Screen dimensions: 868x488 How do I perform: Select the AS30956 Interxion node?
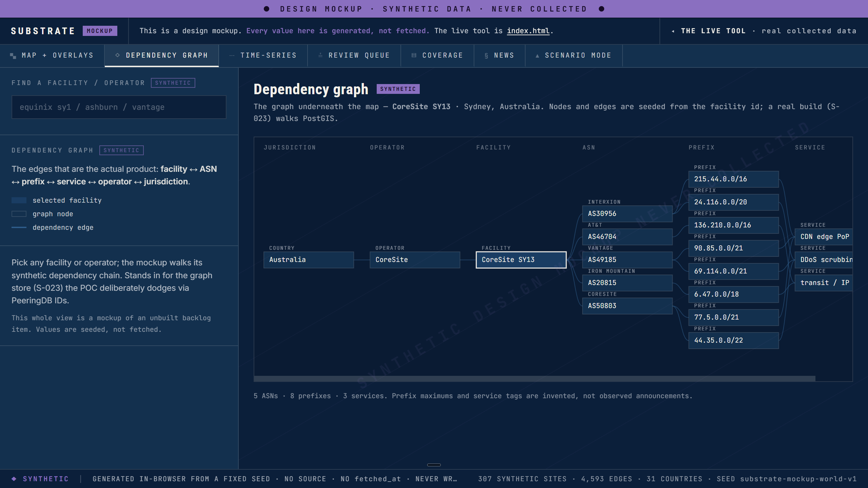pos(628,214)
